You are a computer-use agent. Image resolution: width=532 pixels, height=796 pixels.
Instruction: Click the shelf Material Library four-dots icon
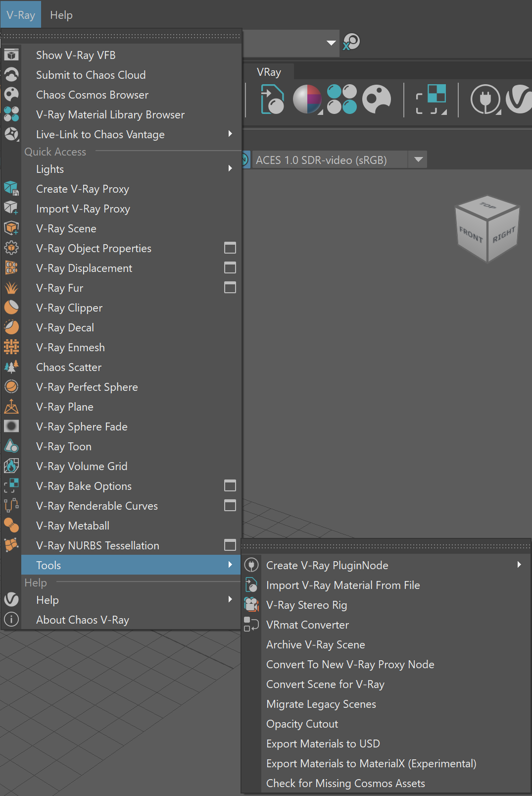click(342, 100)
